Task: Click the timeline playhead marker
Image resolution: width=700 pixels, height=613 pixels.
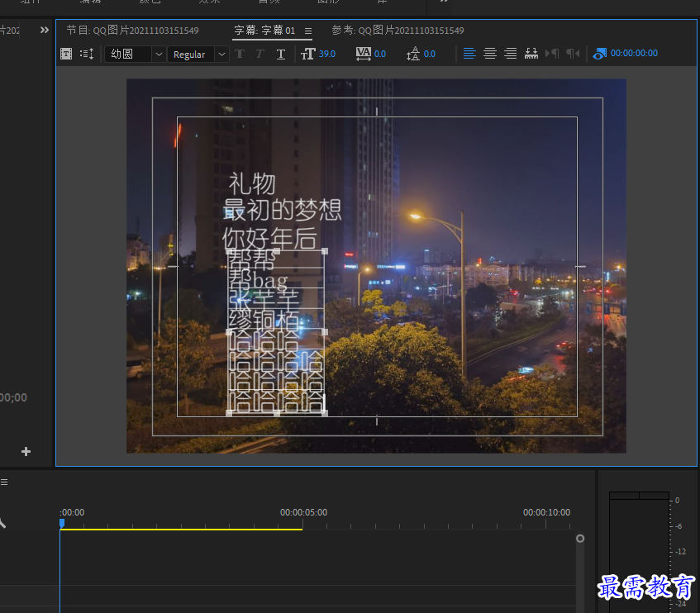Action: 62,523
